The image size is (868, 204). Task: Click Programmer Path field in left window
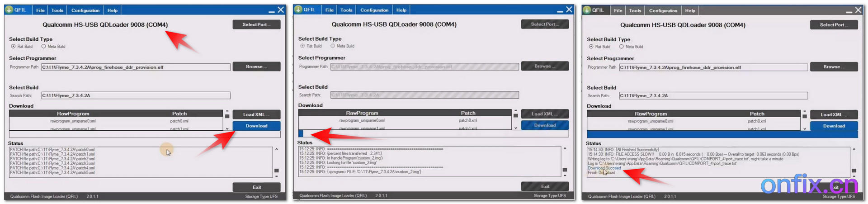click(x=136, y=67)
